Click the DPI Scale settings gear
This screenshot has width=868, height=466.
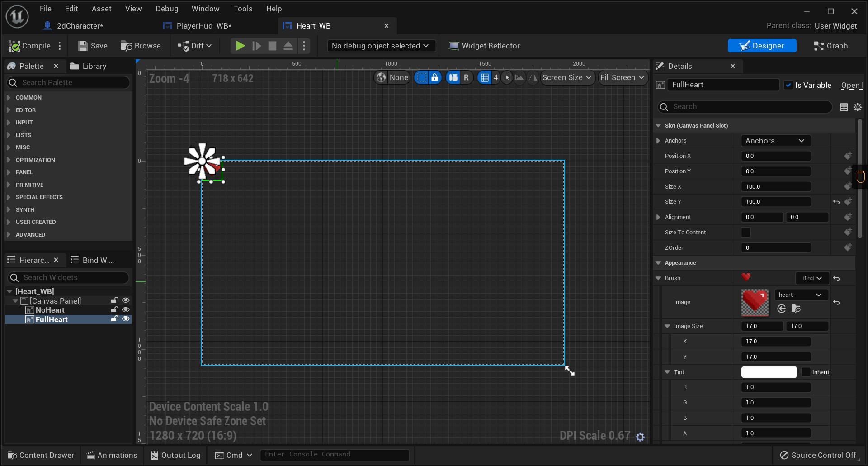pyautogui.click(x=640, y=437)
